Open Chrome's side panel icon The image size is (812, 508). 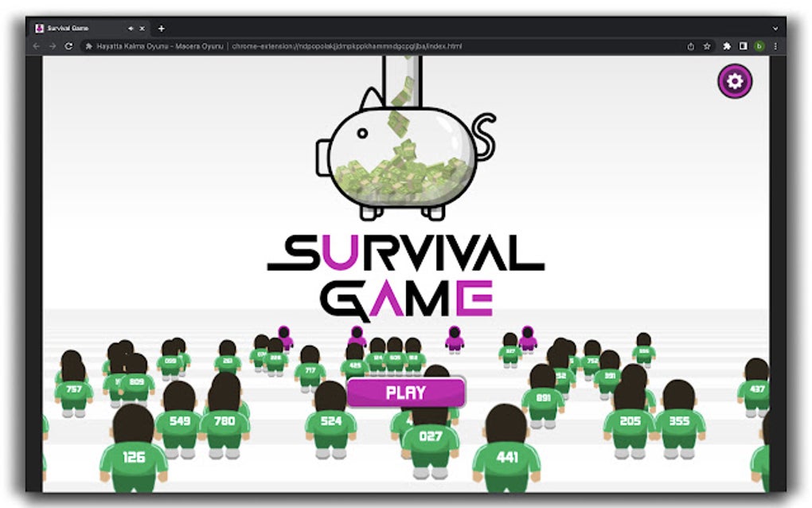coord(743,46)
